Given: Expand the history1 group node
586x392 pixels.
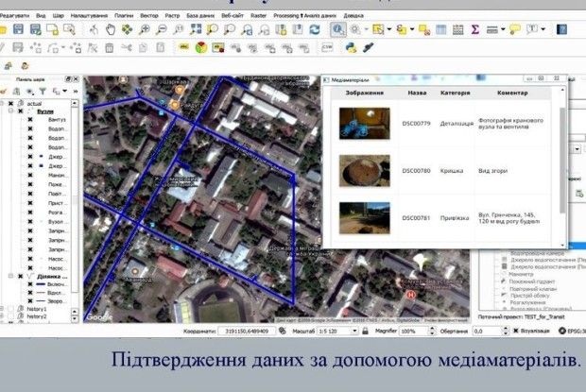Looking at the screenshot, I should point(2,309).
